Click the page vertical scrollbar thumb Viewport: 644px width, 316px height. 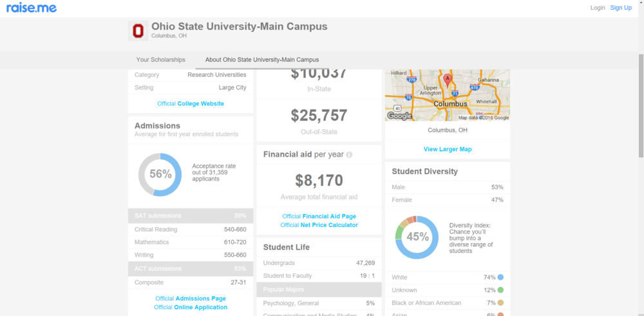pos(641,105)
